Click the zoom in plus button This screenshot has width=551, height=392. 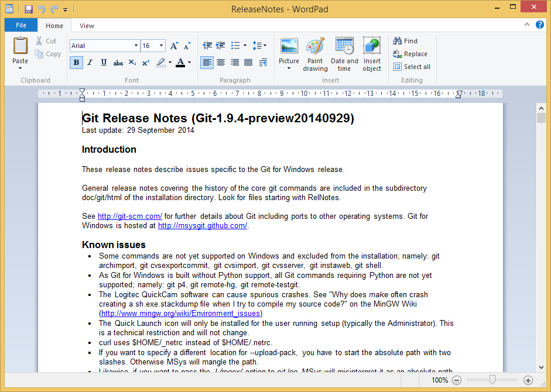(528, 380)
